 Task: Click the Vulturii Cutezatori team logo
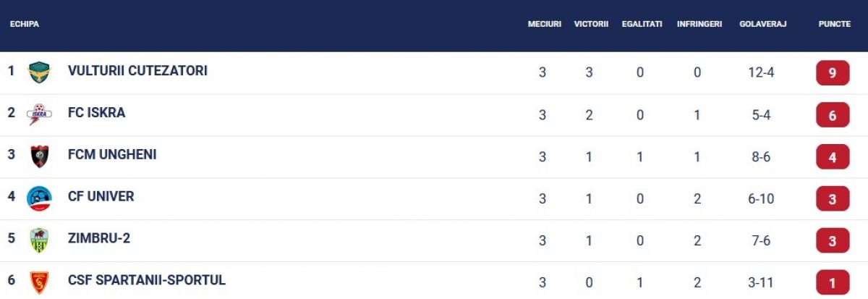(39, 72)
